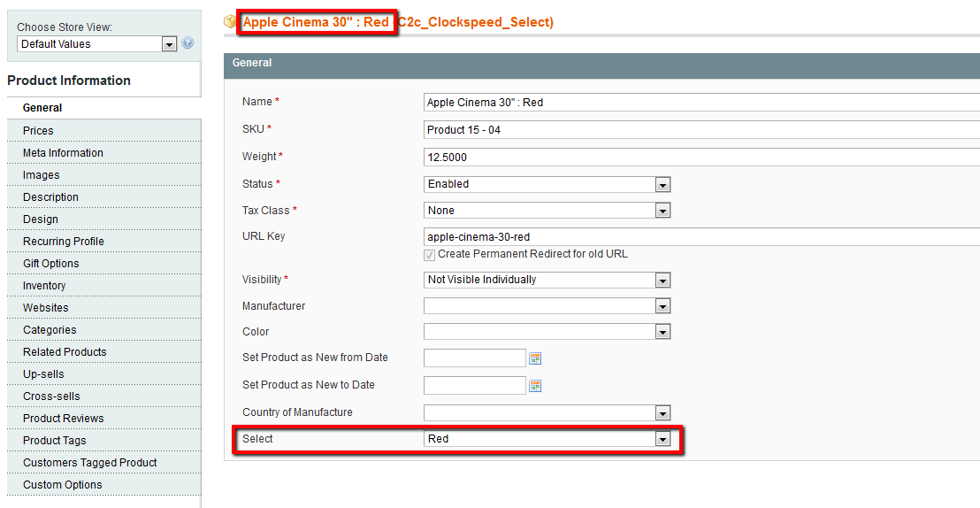
Task: Open the Gift Options tab
Action: [x=104, y=264]
